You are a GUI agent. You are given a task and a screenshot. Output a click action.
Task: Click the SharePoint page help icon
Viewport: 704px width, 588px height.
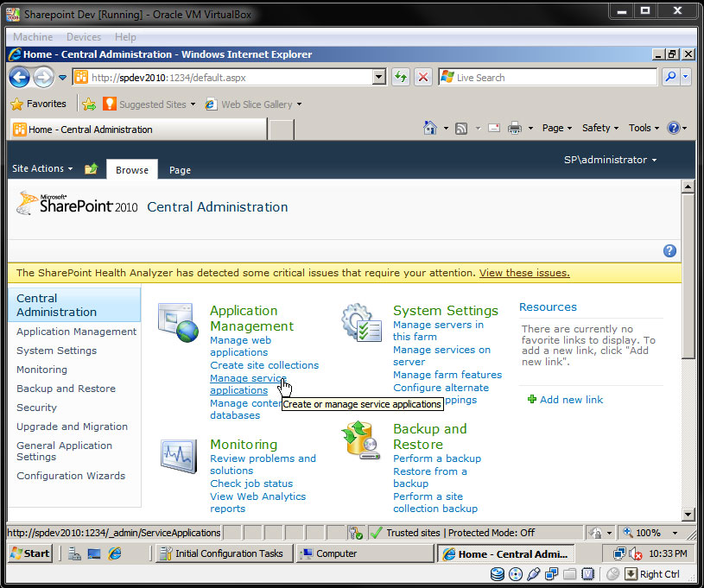coord(669,251)
